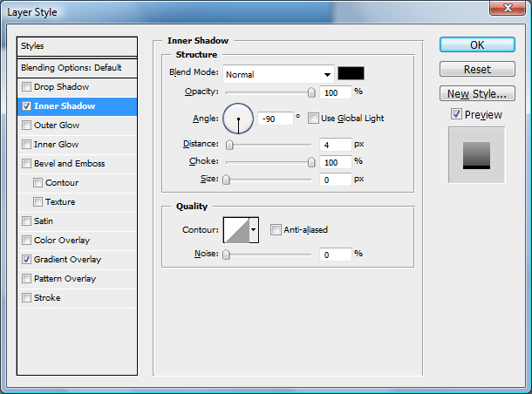The width and height of the screenshot is (532, 394).
Task: Open the black shadow color swatch
Action: tap(351, 74)
